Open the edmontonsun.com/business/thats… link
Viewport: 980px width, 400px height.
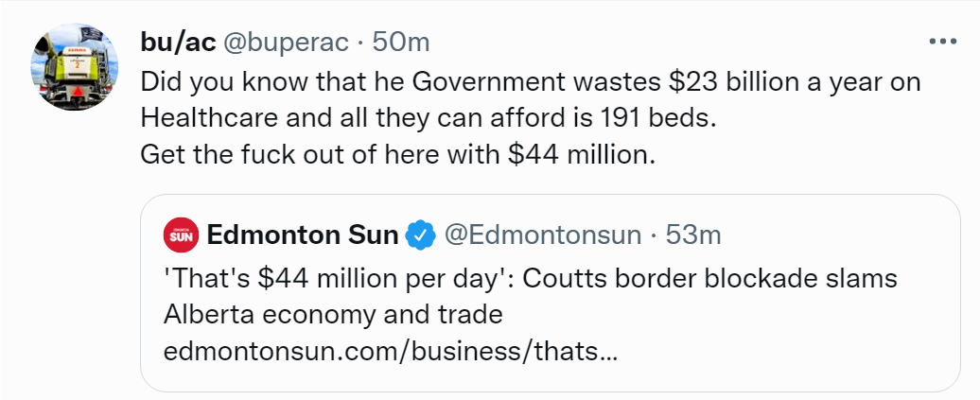(390, 351)
